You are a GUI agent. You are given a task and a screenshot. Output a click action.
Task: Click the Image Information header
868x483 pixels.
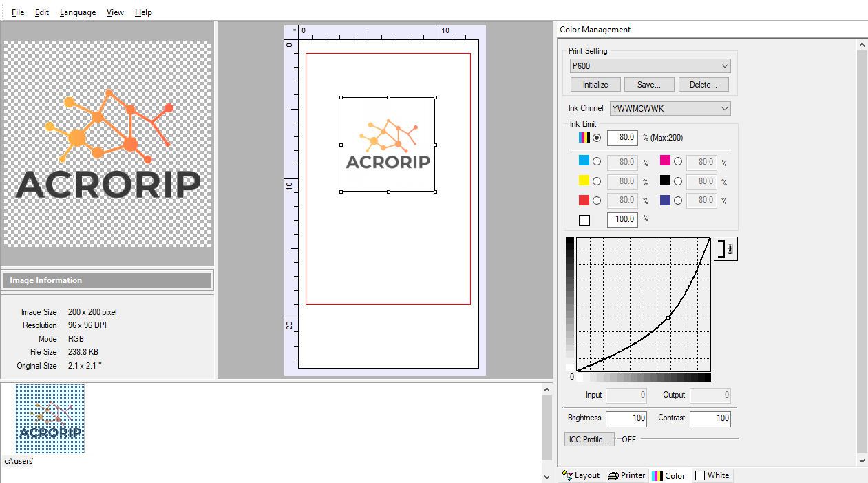(107, 280)
